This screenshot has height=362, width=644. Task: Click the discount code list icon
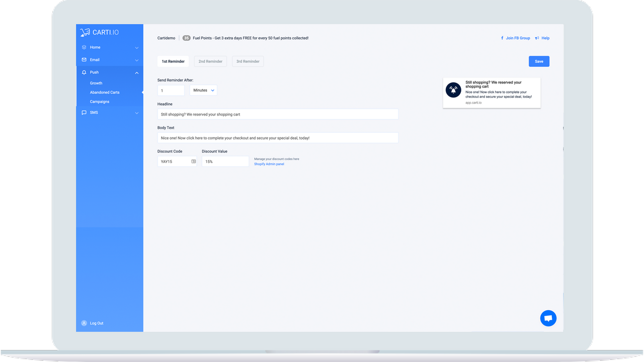pyautogui.click(x=194, y=161)
